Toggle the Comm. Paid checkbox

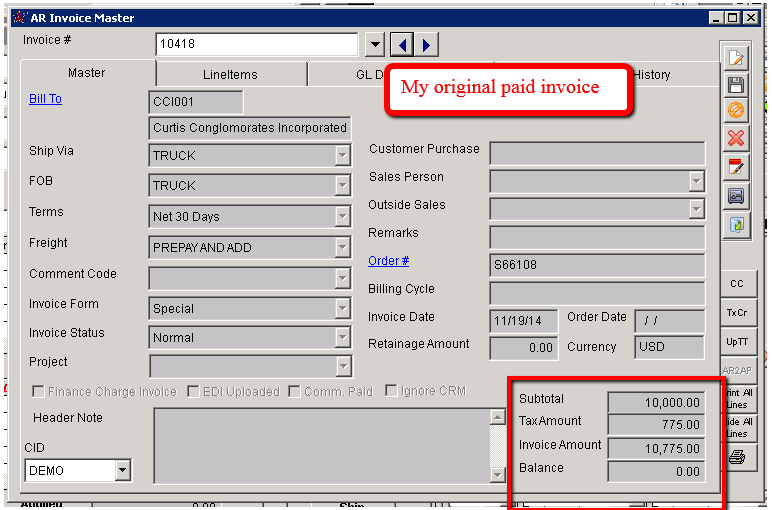(x=294, y=392)
